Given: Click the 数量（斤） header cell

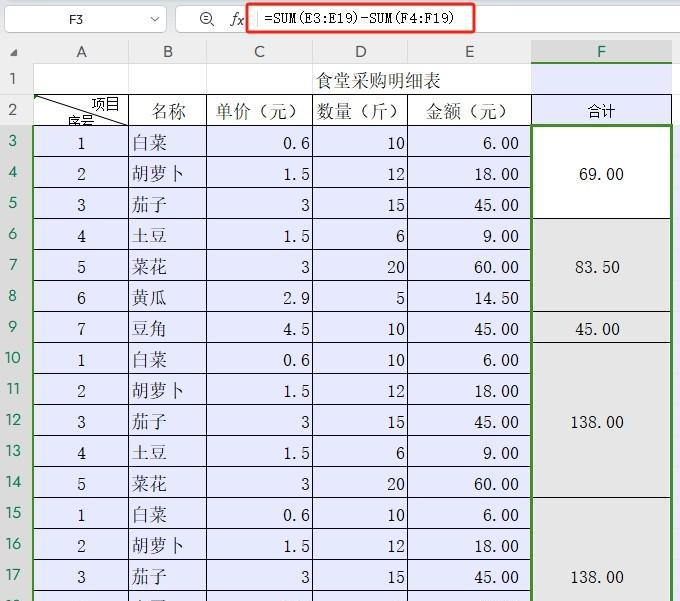Looking at the screenshot, I should [x=360, y=111].
